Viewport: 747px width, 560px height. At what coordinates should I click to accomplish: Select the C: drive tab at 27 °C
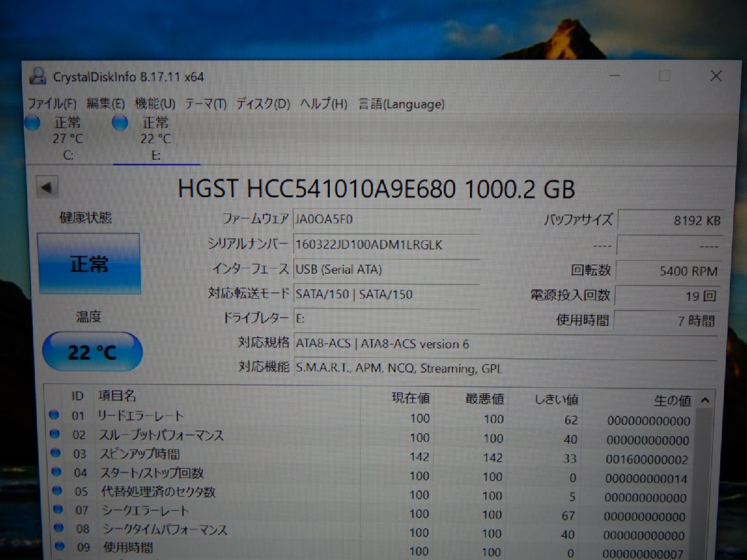coord(67,138)
